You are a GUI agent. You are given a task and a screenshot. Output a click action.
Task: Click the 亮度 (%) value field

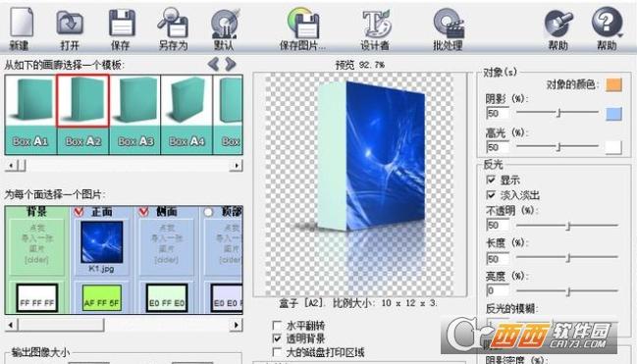click(x=498, y=290)
